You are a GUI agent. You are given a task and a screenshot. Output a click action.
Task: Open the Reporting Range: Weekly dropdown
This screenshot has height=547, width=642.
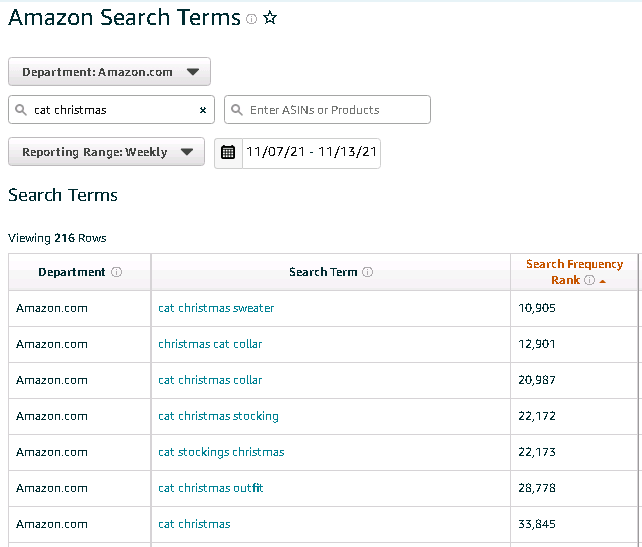tap(106, 152)
